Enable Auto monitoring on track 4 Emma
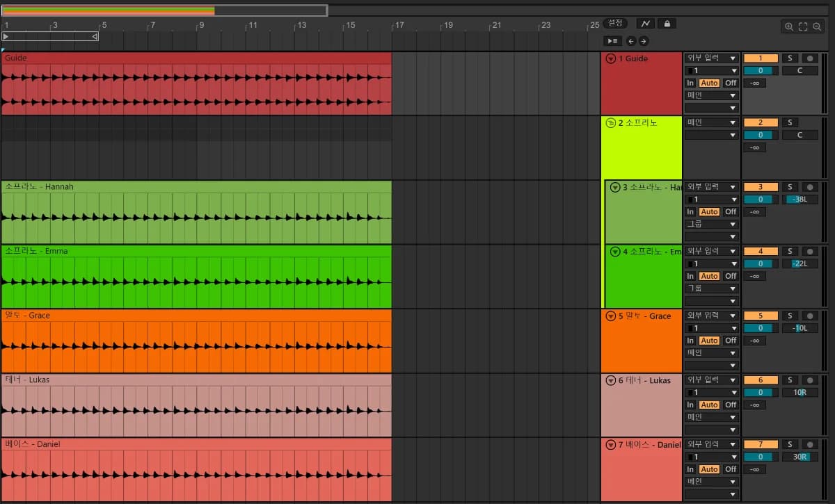This screenshot has height=504, width=835. point(709,276)
